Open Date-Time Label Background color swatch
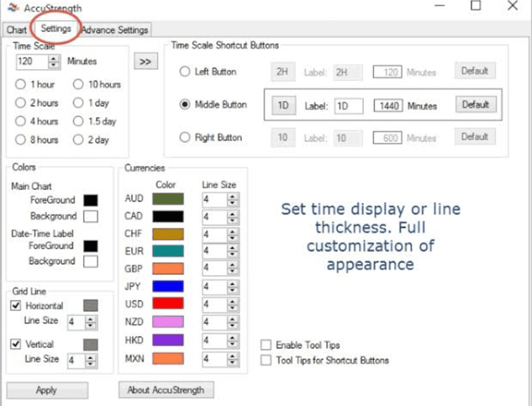Image resolution: width=532 pixels, height=406 pixels. click(90, 261)
